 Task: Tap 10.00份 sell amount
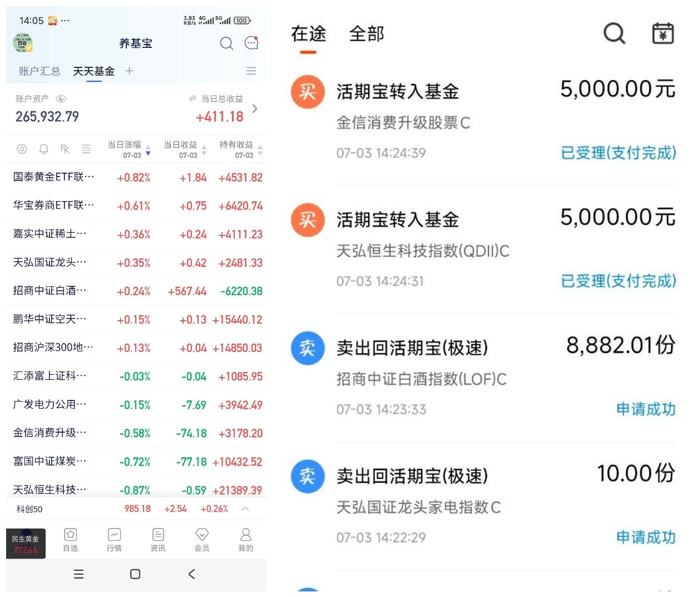[636, 473]
